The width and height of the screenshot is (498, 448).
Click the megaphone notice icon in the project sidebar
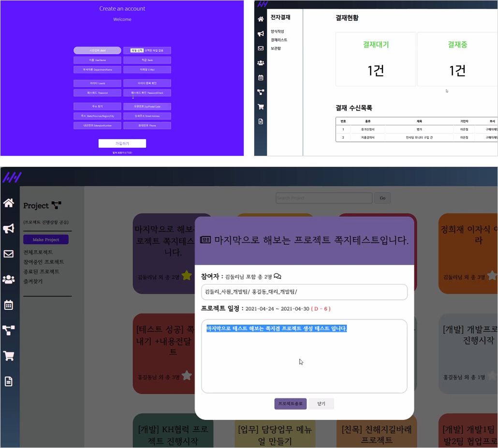click(x=9, y=228)
